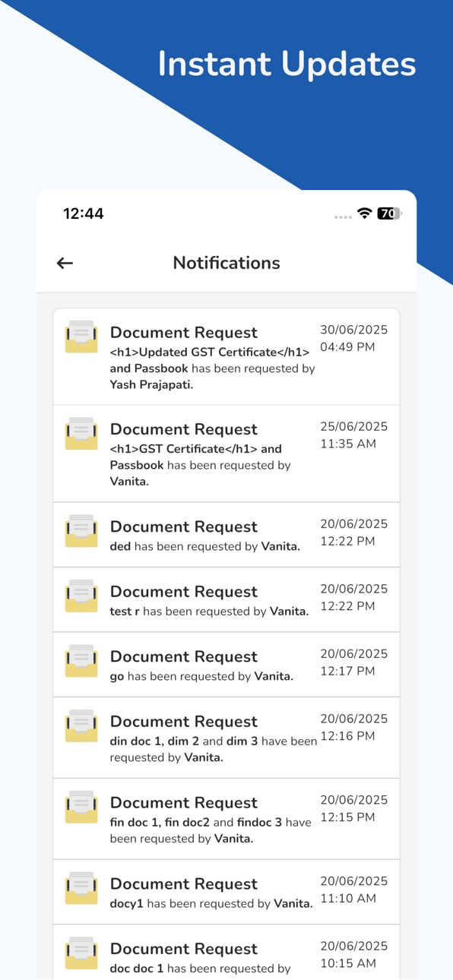Image resolution: width=453 pixels, height=980 pixels.
Task: Tap the 'doc doc 1' notification at 10:15 AM
Action: pyautogui.click(x=226, y=953)
